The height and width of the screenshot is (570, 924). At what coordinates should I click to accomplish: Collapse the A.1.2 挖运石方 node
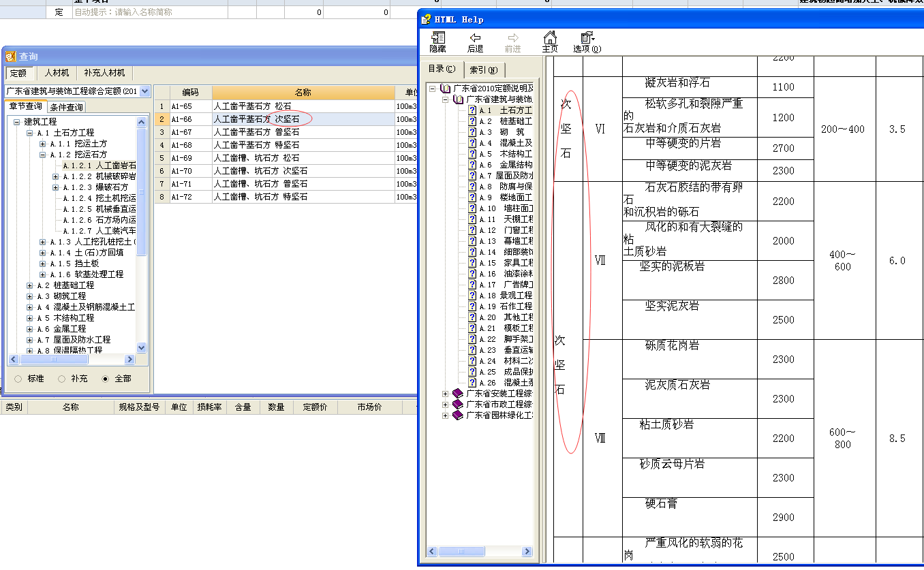point(43,155)
